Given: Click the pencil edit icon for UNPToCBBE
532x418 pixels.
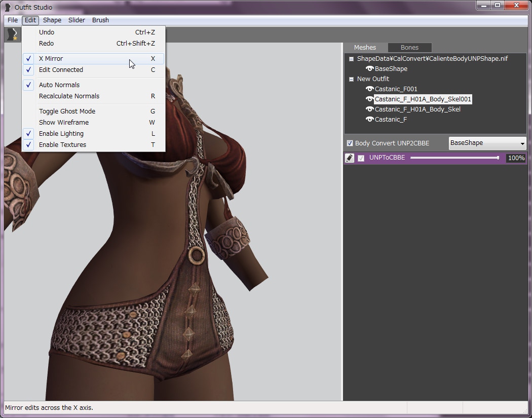Looking at the screenshot, I should point(350,158).
